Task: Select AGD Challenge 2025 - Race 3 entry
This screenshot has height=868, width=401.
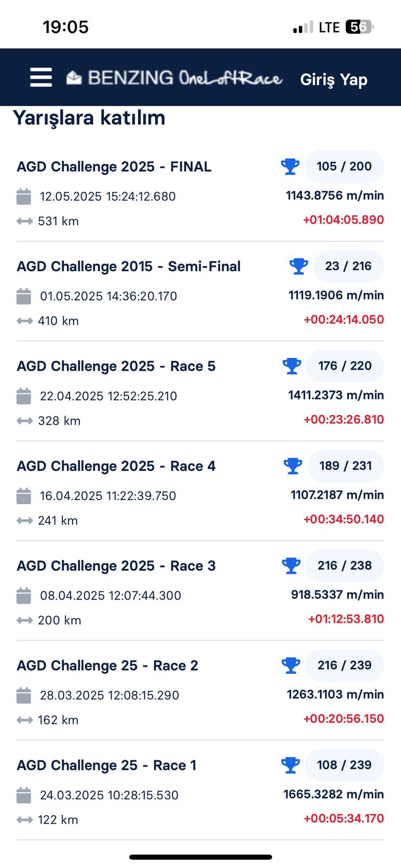Action: [116, 566]
